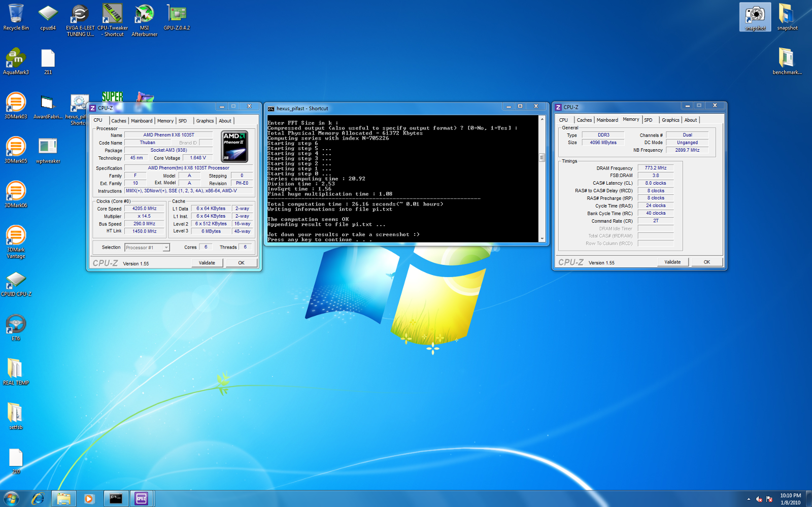Show hidden system tray icons
The width and height of the screenshot is (812, 507).
coord(749,499)
